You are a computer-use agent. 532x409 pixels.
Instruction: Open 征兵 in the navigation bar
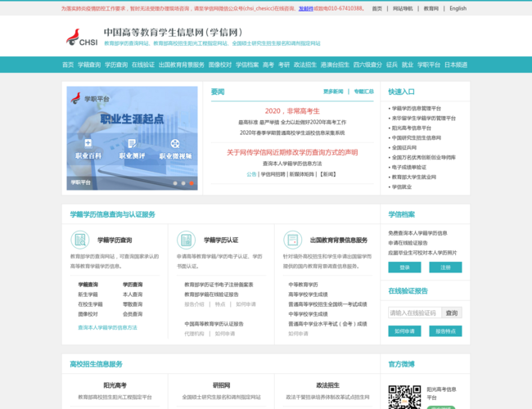(391, 65)
